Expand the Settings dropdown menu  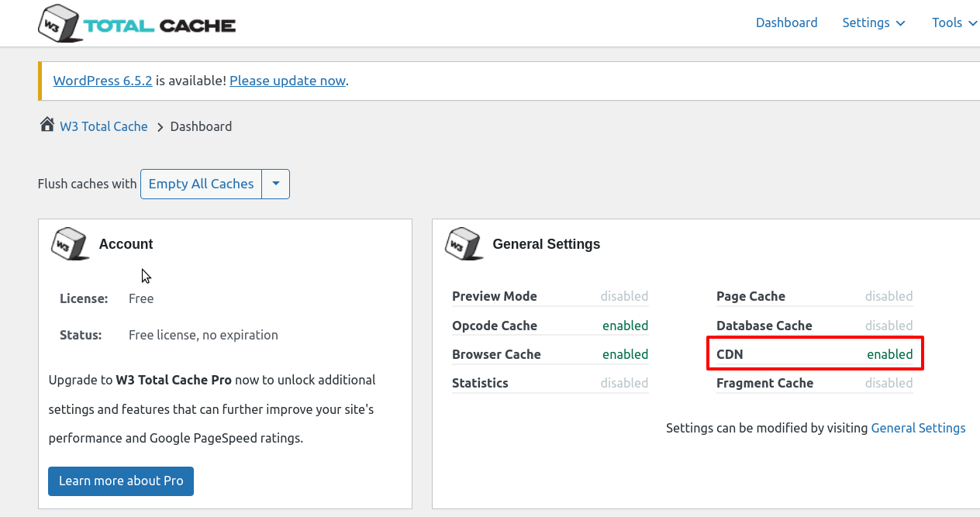(x=873, y=22)
